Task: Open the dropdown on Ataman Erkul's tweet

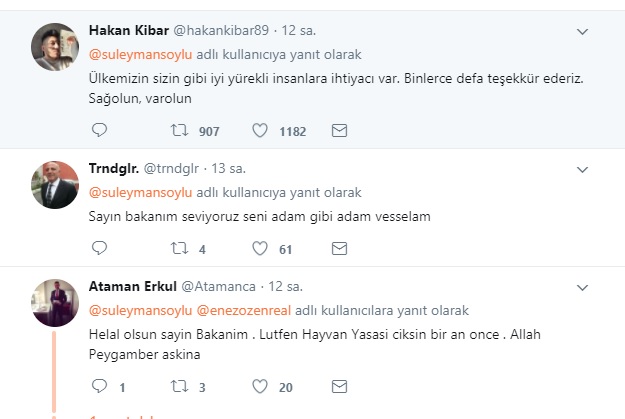Action: 583,288
